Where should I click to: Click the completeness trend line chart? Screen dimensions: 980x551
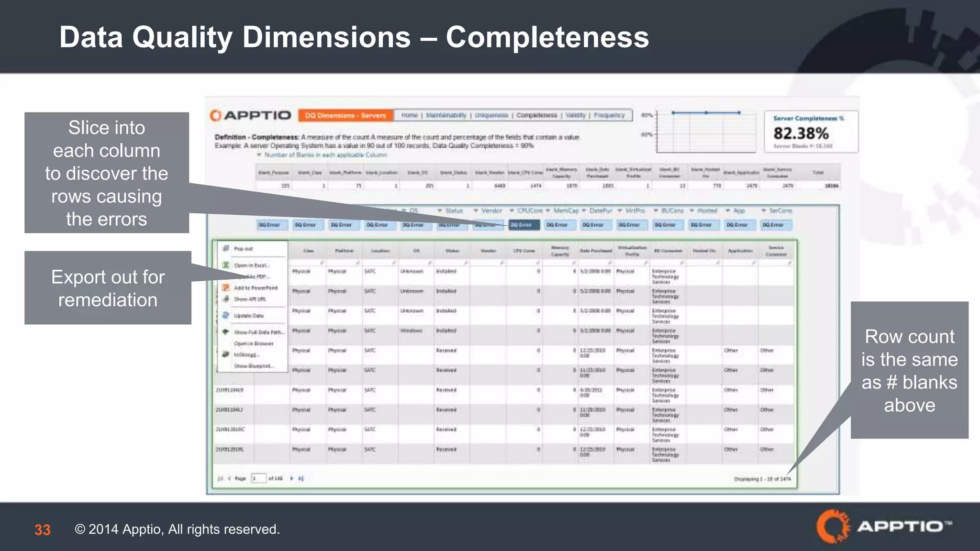coord(706,131)
